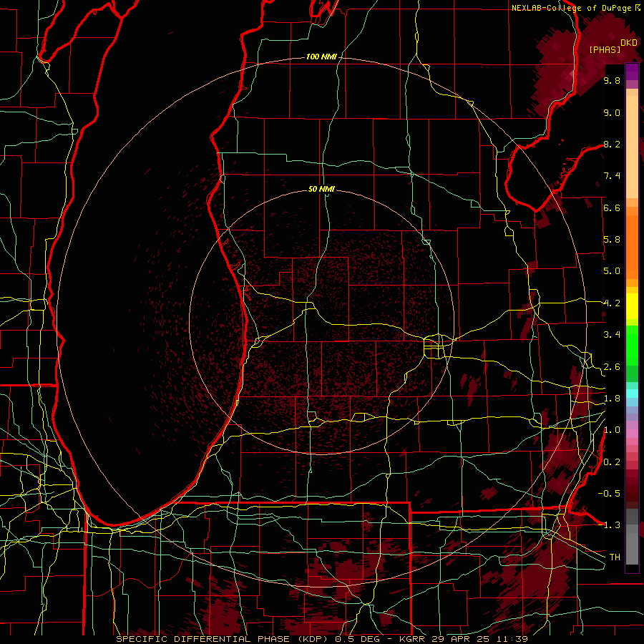The image size is (644, 644).
Task: Click the 0.5 DEG elevation text
Action: 358,639
